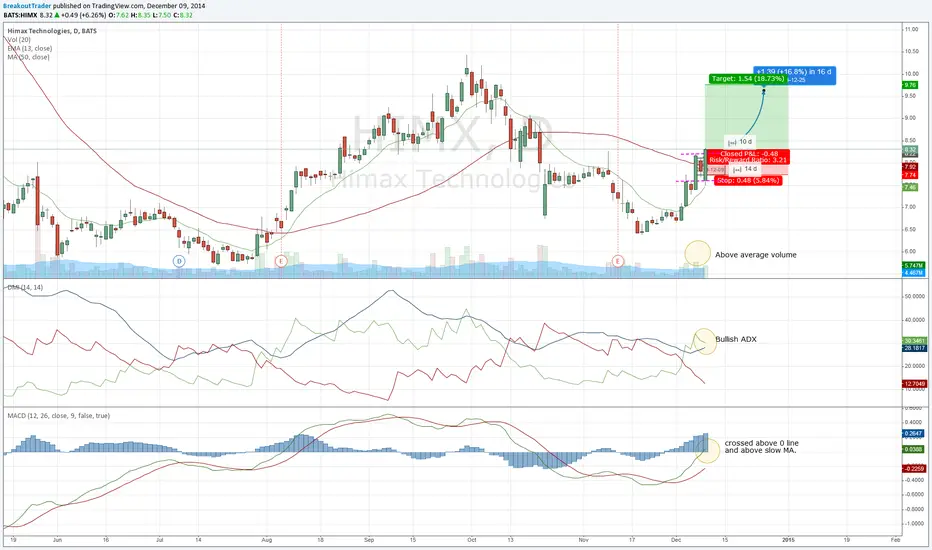Select the yellow circle on the MACD histogram
Image resolution: width=932 pixels, height=550 pixels.
pyautogui.click(x=707, y=450)
